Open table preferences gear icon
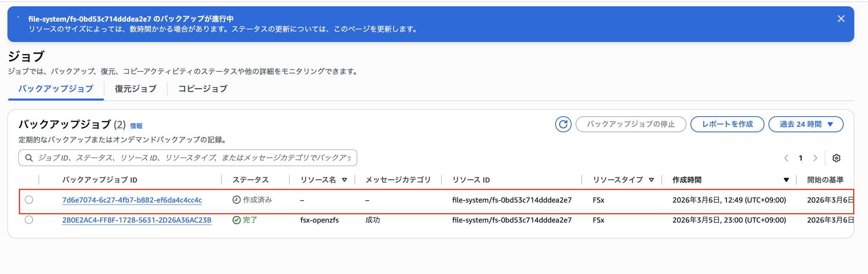Image resolution: width=868 pixels, height=274 pixels. 836,158
